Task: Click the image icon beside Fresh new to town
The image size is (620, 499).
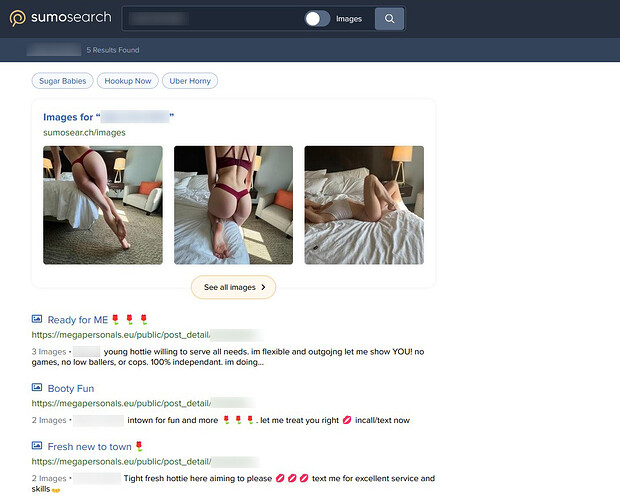Action: coord(37,446)
